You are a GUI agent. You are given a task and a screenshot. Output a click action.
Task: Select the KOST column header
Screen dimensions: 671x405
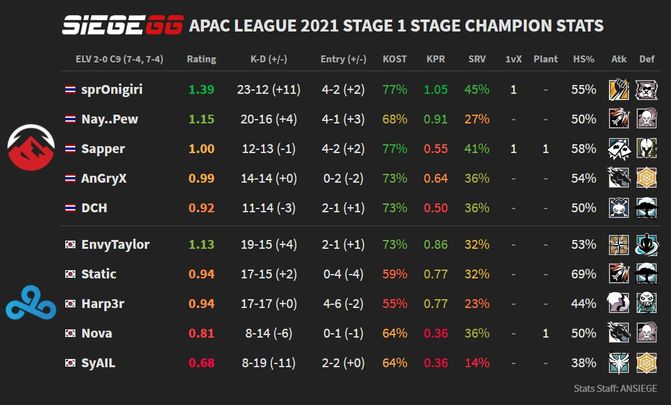(x=394, y=59)
